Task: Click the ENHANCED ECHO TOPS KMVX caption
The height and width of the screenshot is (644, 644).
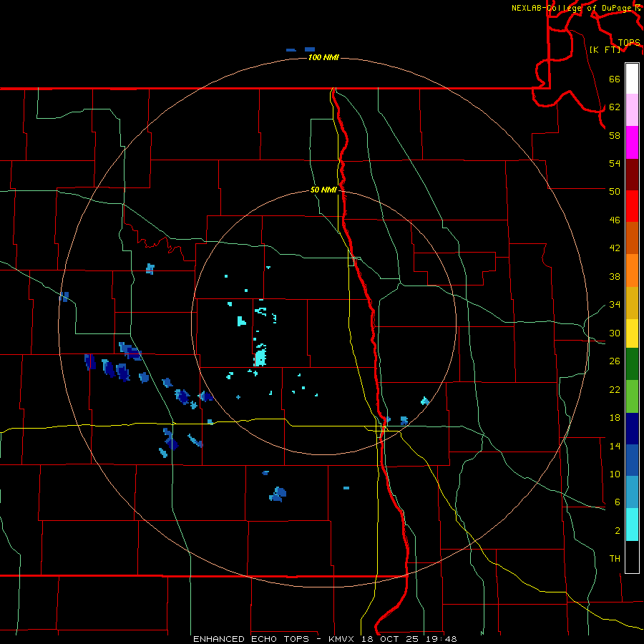Action: click(324, 639)
